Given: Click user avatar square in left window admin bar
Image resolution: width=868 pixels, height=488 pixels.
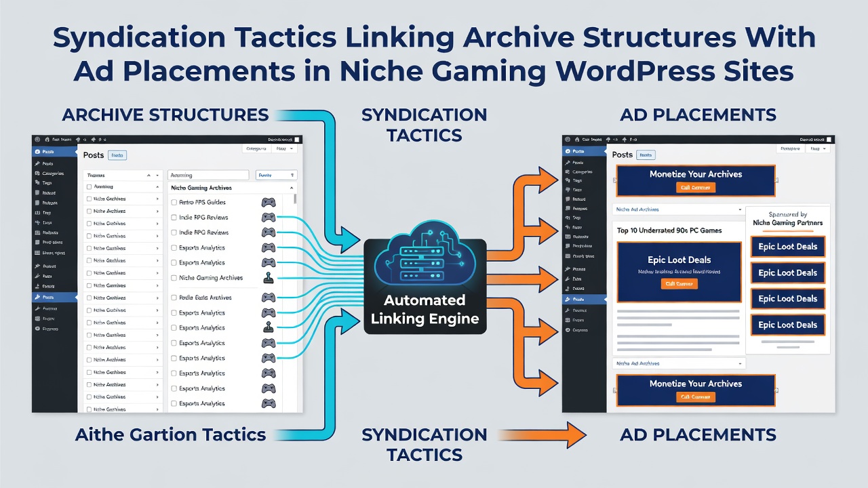Looking at the screenshot, I should point(296,138).
